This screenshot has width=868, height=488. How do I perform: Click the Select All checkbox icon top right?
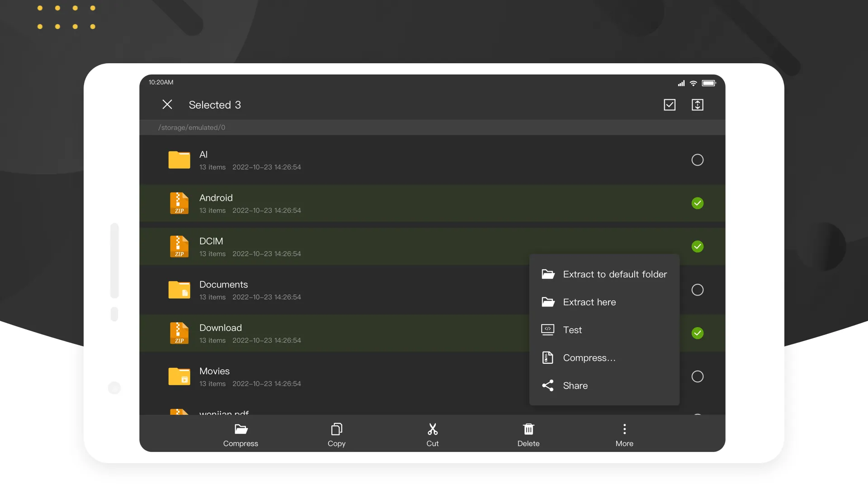click(670, 105)
